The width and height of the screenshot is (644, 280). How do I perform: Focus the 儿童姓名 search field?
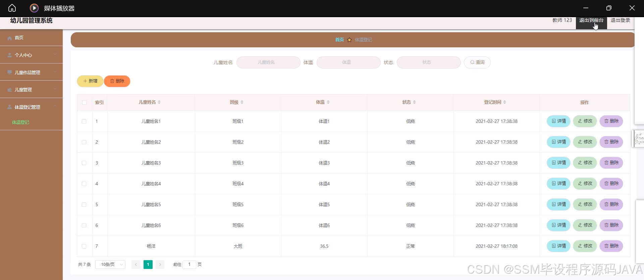tap(268, 62)
